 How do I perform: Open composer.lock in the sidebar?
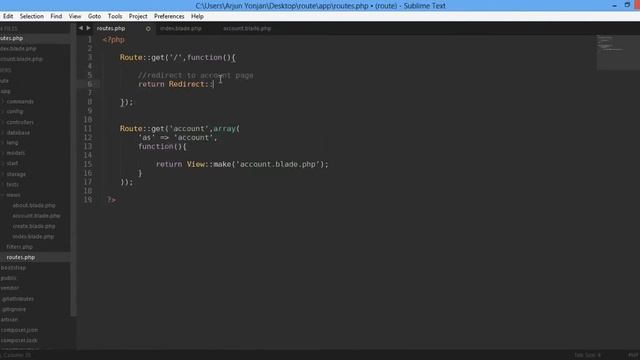coord(19,340)
